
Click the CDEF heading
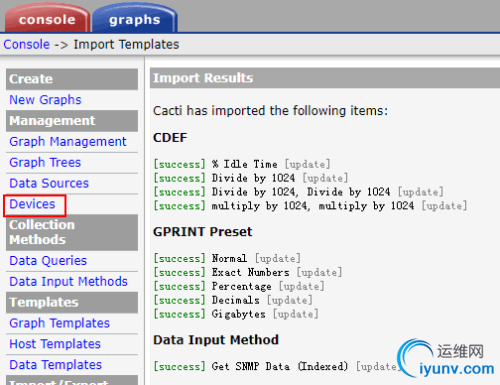170,138
